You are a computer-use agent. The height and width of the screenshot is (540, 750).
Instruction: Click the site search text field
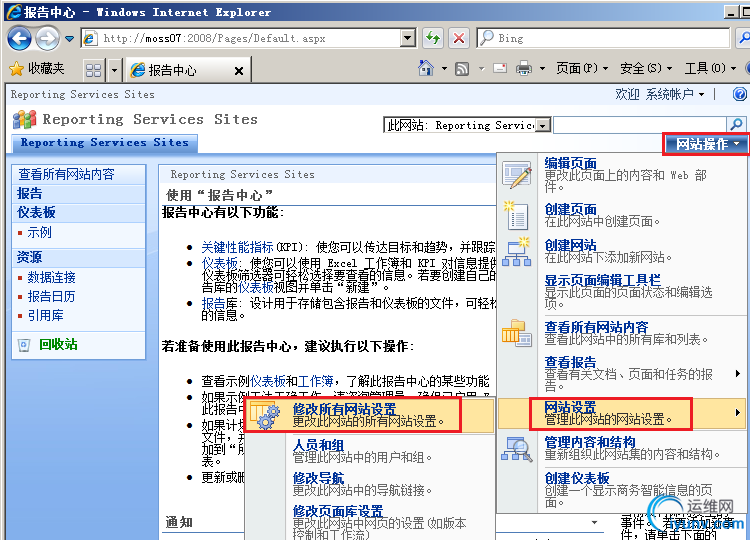[640, 125]
